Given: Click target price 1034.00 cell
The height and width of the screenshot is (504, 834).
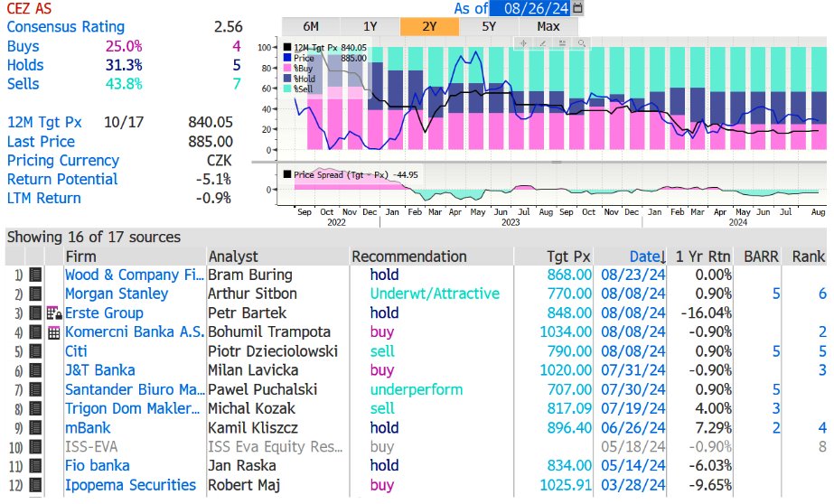Looking at the screenshot, I should [566, 332].
